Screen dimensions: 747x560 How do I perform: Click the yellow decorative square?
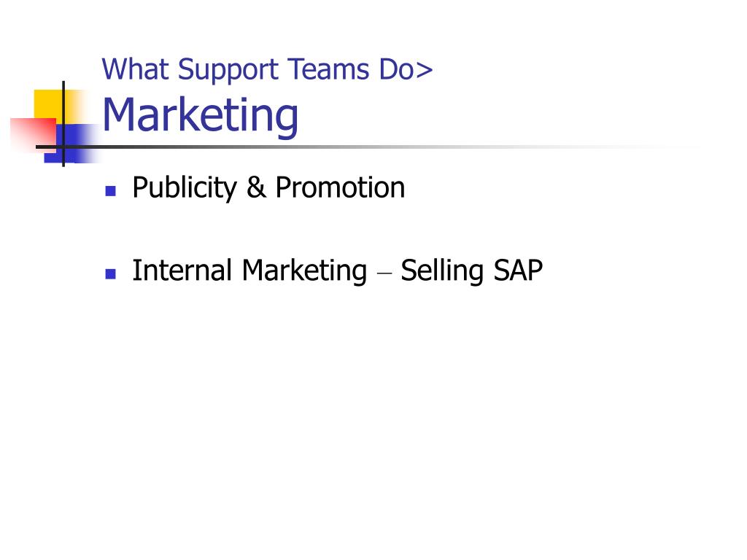pos(53,107)
